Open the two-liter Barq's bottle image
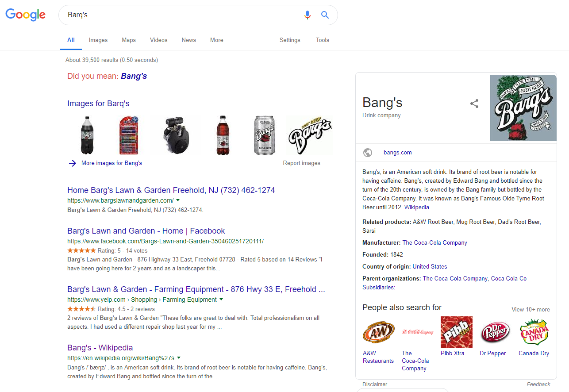This screenshot has height=392, width=569. (x=87, y=135)
